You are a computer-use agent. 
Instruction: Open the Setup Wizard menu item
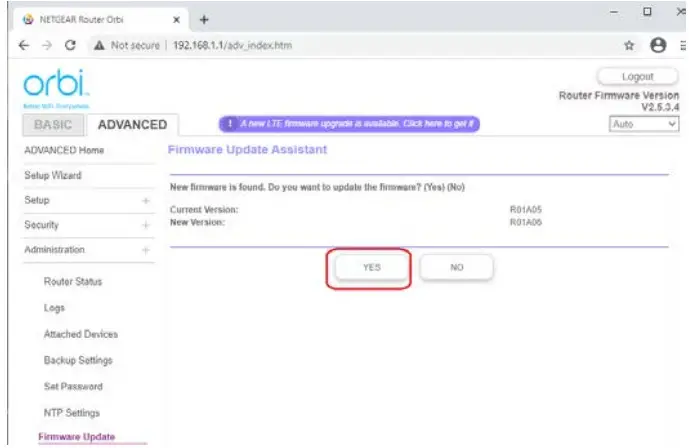53,175
